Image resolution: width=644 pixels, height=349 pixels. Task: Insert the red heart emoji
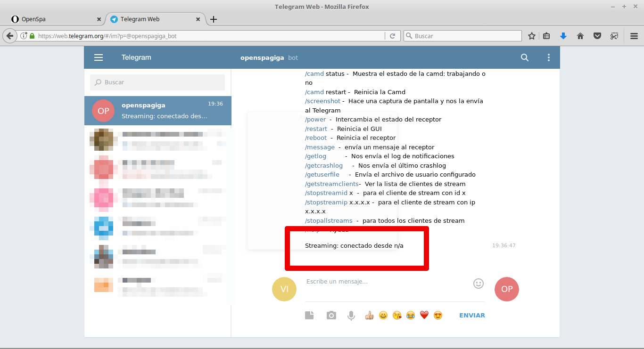pyautogui.click(x=424, y=316)
